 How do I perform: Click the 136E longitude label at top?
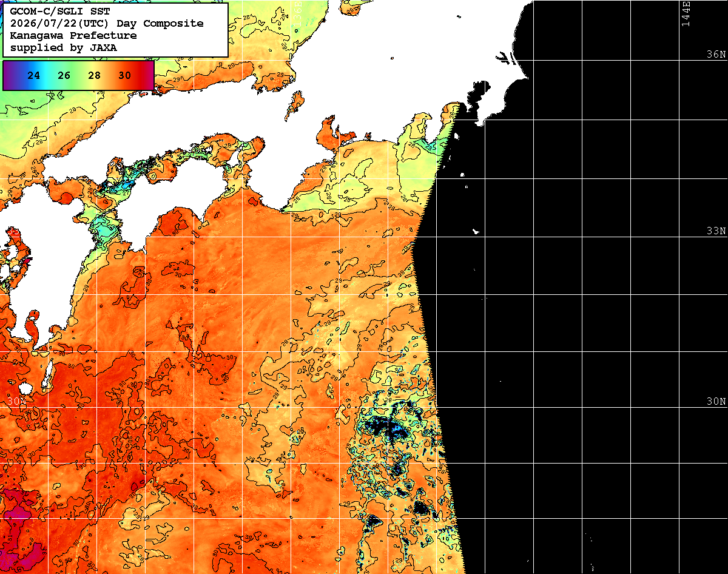tap(297, 13)
